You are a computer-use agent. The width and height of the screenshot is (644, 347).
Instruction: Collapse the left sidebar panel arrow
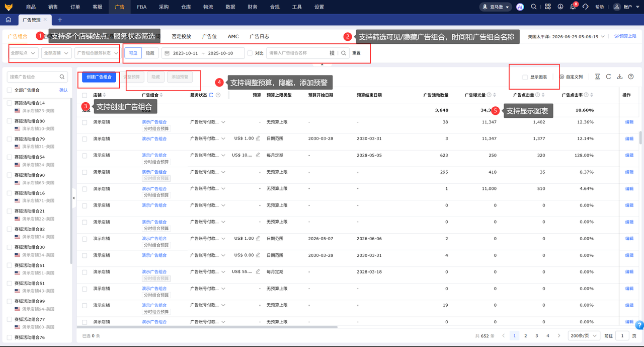pos(73,198)
